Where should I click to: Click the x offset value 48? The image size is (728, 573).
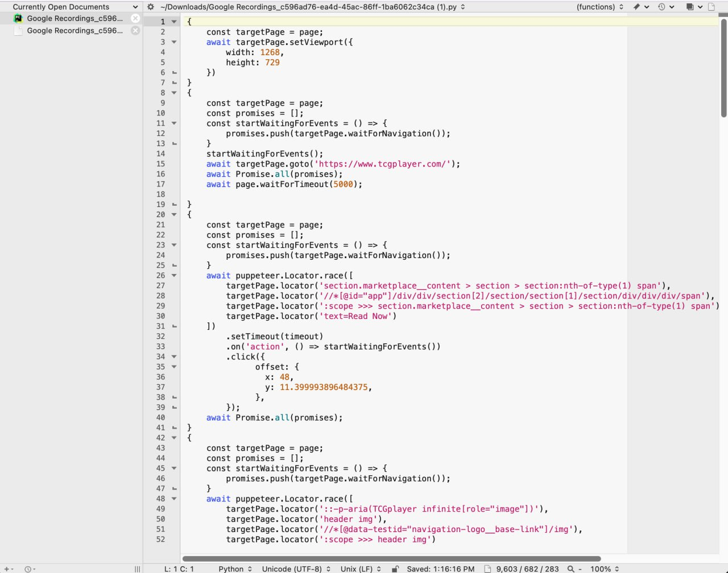point(284,377)
